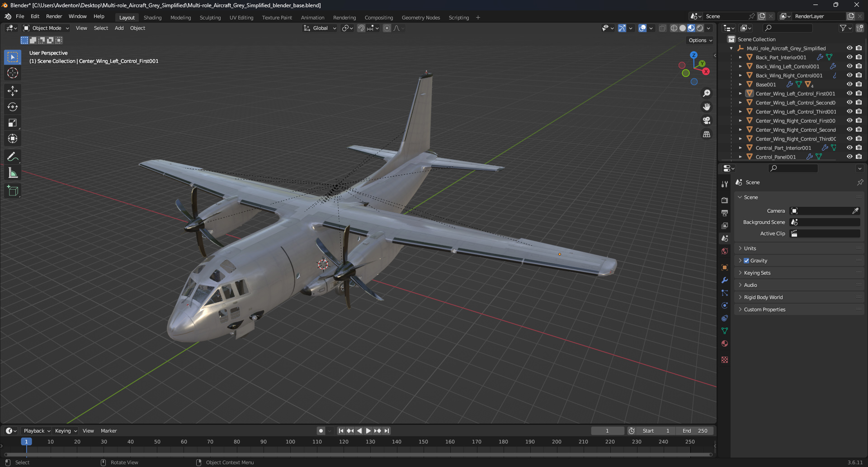Click the current frame field
Viewport: 868px width, 467px height.
click(x=607, y=431)
